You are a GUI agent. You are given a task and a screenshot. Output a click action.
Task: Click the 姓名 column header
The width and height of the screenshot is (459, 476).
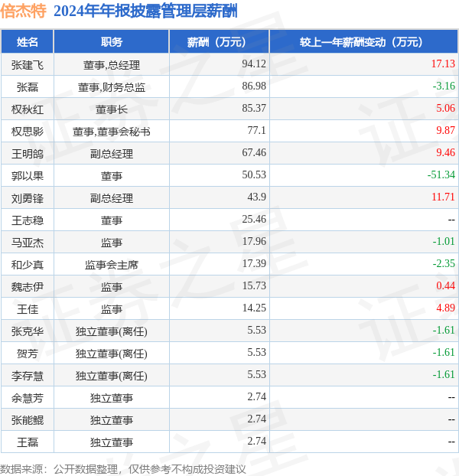tap(28, 41)
